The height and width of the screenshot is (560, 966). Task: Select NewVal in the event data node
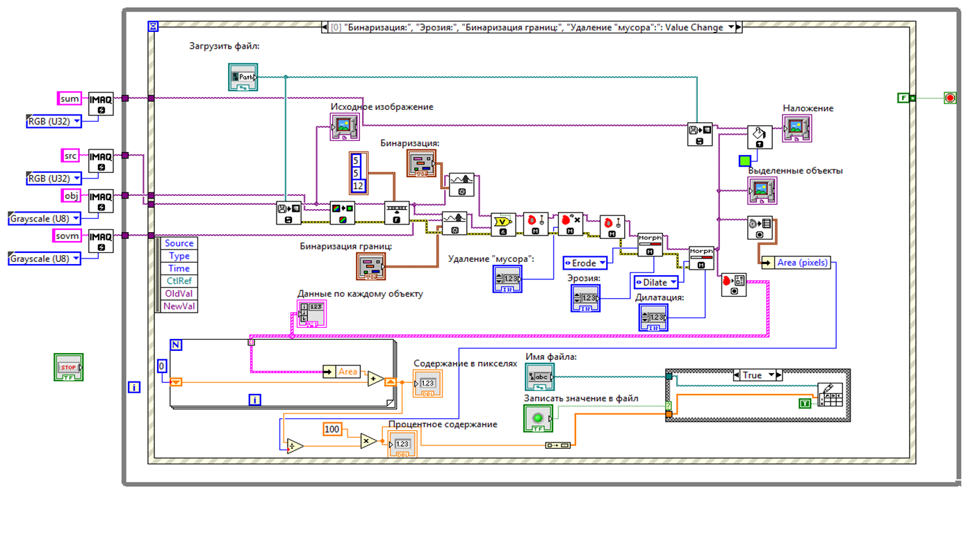pos(179,306)
